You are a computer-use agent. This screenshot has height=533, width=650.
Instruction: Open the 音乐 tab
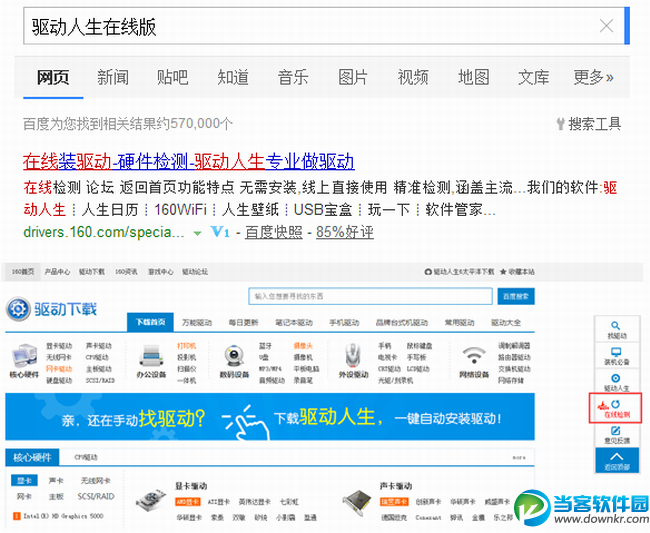tap(293, 78)
